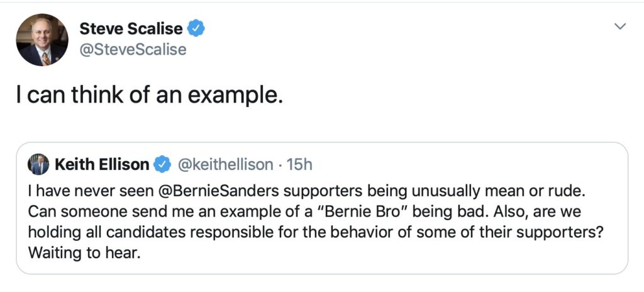Click verified badge next to Keith Ellison
The height and width of the screenshot is (292, 644).
point(162,165)
